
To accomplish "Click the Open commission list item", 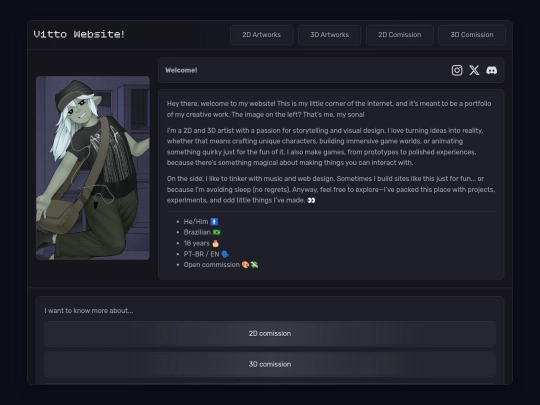I will [x=221, y=265].
